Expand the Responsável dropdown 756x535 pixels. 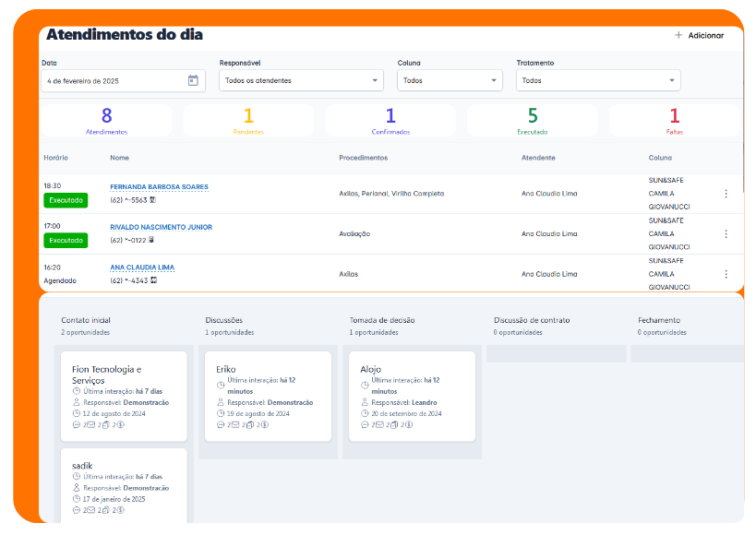pyautogui.click(x=301, y=80)
